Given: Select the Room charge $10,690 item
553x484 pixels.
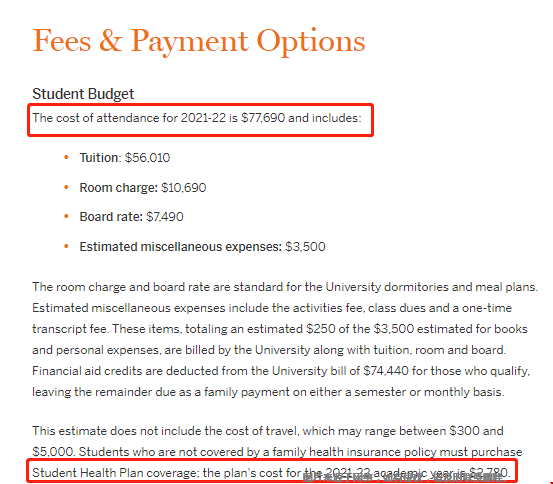Looking at the screenshot, I should pyautogui.click(x=142, y=188).
